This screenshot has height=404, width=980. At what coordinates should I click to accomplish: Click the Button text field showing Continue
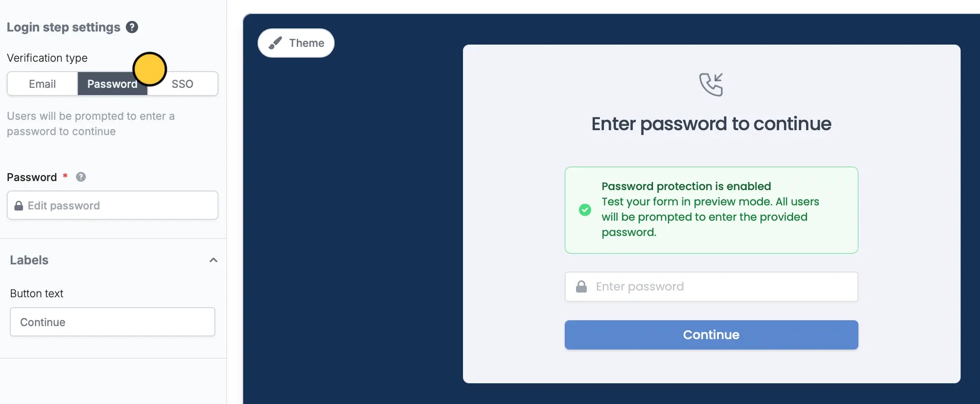click(112, 322)
